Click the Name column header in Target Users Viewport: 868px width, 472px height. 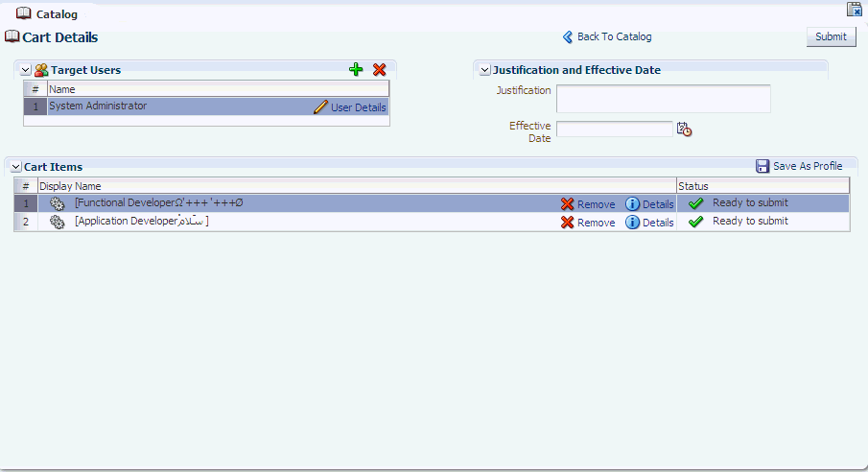pyautogui.click(x=218, y=89)
